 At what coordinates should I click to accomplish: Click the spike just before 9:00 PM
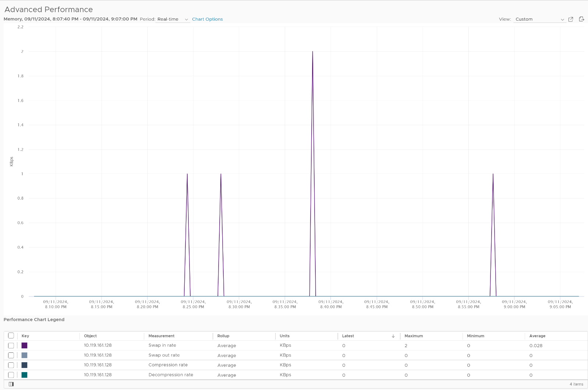pyautogui.click(x=493, y=175)
